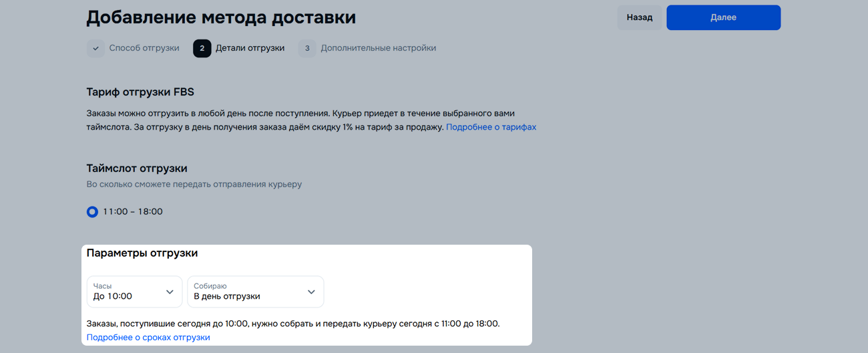Click the chevron arrow in the Собираю field
This screenshot has width=868, height=353.
click(311, 292)
